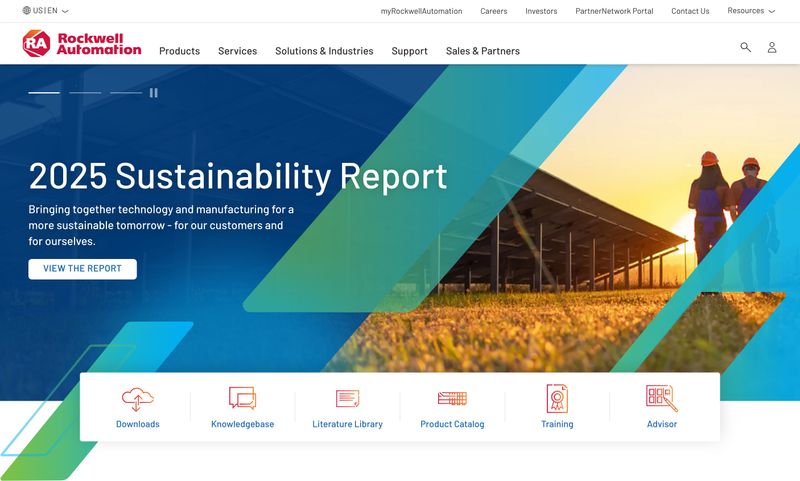Open the user account profile icon
Screen dimensions: 800x481
tap(772, 47)
